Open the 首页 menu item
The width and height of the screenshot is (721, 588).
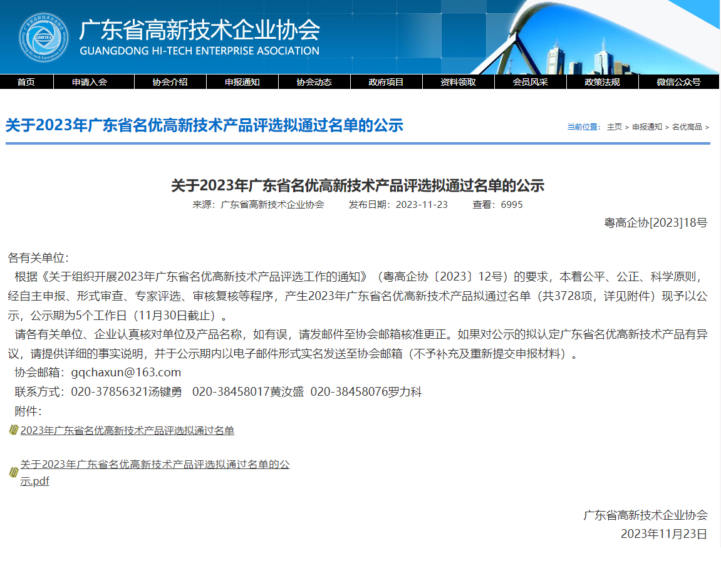pos(26,82)
